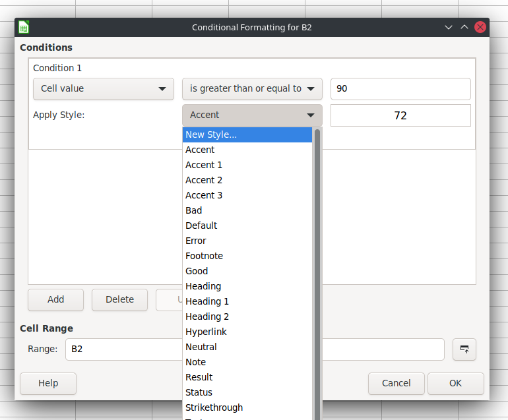Click the value field containing 90
508x420 pixels.
400,89
